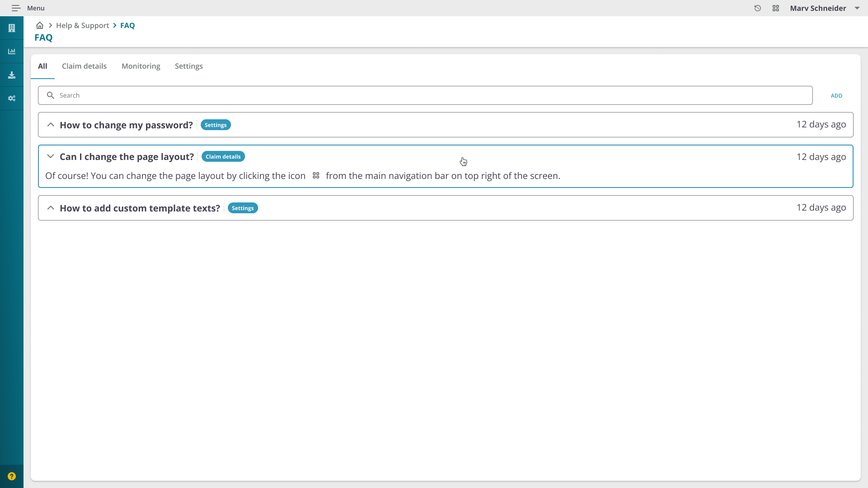Open Marv Schneider user dropdown arrow
The width and height of the screenshot is (868, 488).
point(857,8)
